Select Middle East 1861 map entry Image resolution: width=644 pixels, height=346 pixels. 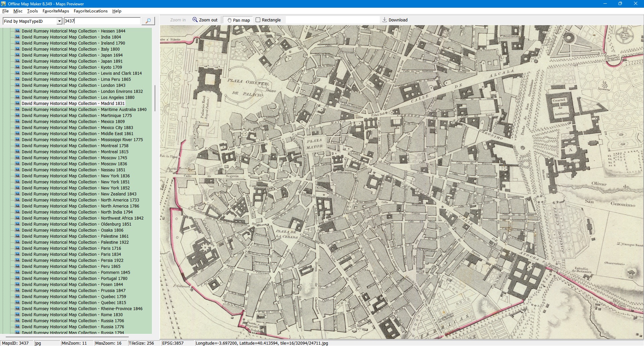pyautogui.click(x=77, y=133)
